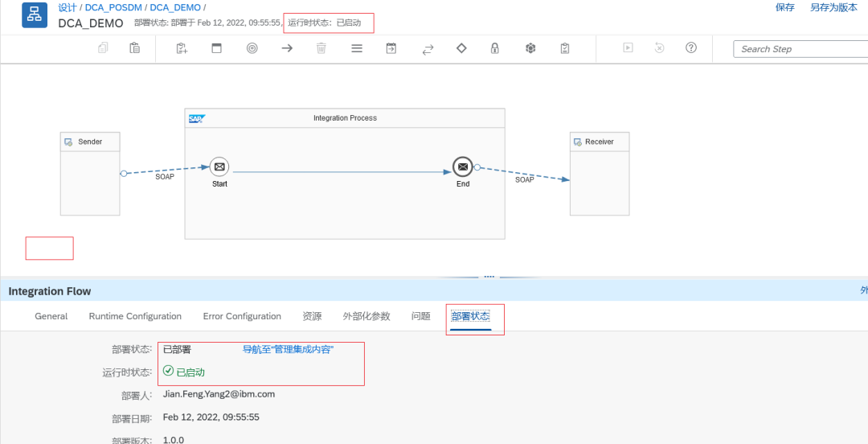Click the 另存为版本 button
Screen dimensions: 868x444
pos(833,7)
